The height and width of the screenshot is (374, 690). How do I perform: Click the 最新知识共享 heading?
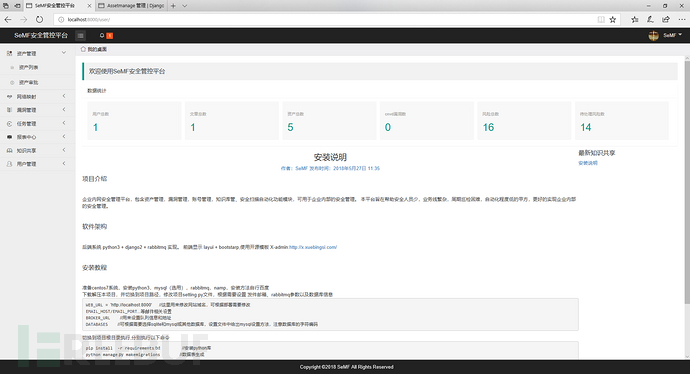(597, 153)
